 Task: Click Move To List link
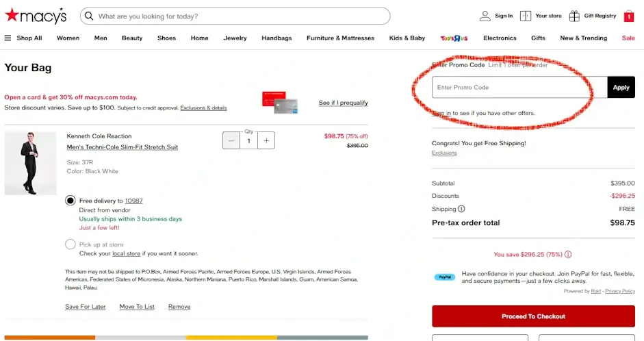coord(137,307)
